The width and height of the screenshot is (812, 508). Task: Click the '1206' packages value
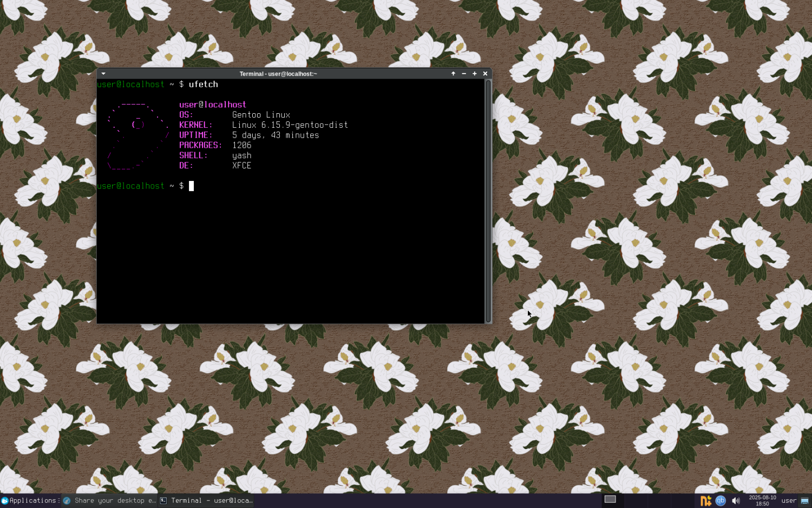242,145
